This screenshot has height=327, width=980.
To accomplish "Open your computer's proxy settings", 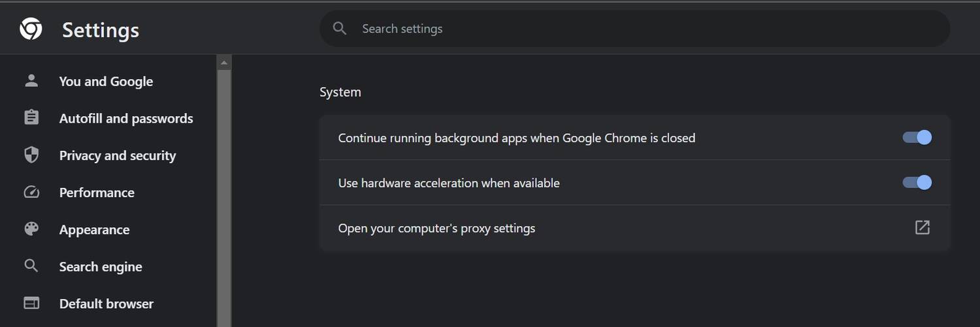I will [436, 228].
